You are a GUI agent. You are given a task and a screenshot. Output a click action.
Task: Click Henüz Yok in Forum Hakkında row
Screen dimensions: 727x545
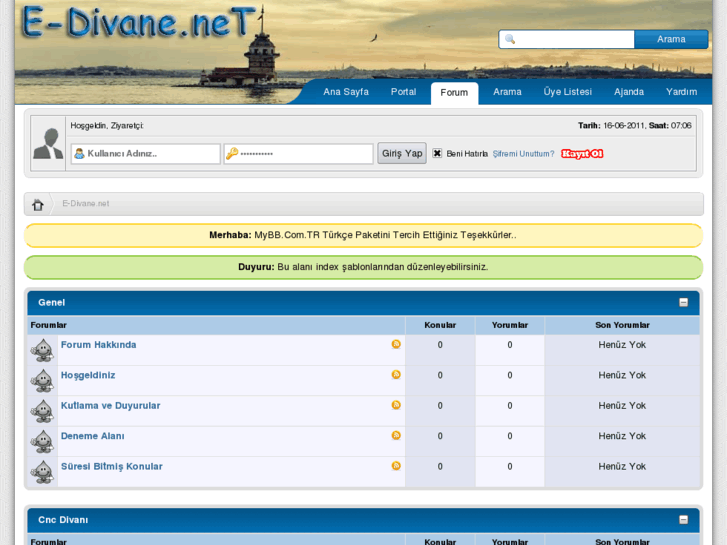[x=622, y=345]
